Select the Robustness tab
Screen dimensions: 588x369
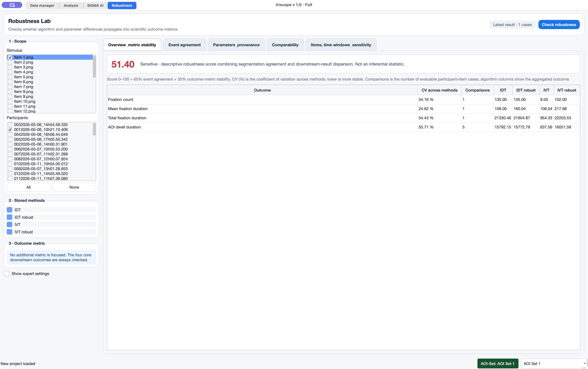pyautogui.click(x=122, y=5)
